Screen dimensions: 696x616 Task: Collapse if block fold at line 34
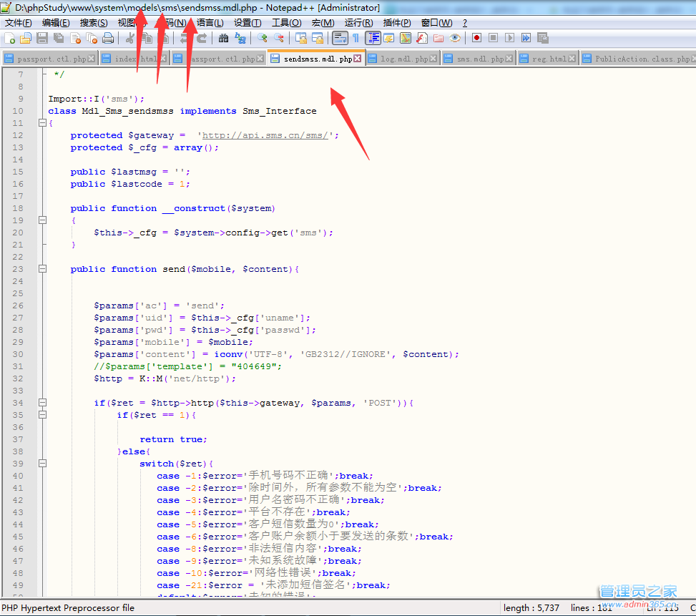click(x=43, y=403)
